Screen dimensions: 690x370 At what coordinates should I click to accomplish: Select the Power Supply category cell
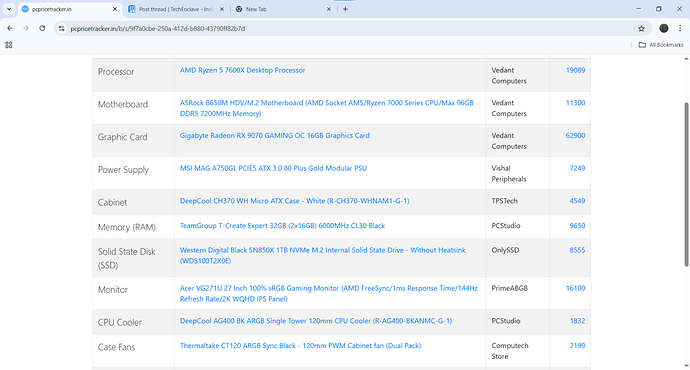pyautogui.click(x=133, y=173)
